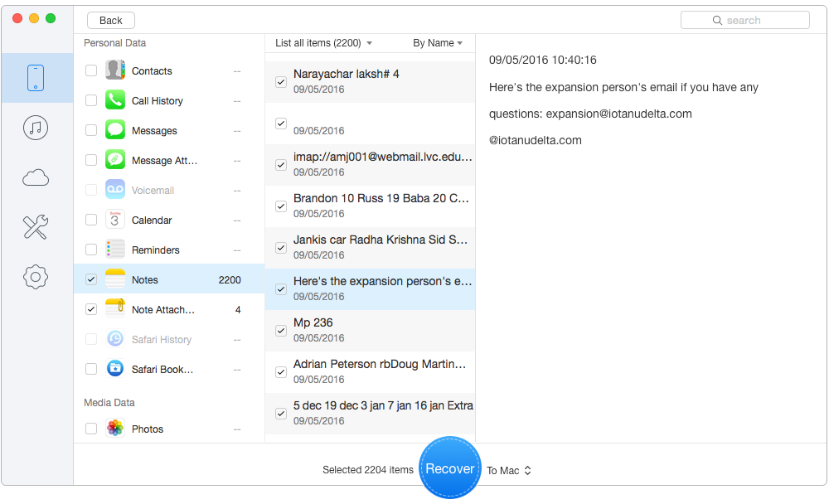Select the Note Attachments category row
The height and width of the screenshot is (504, 829).
(169, 309)
